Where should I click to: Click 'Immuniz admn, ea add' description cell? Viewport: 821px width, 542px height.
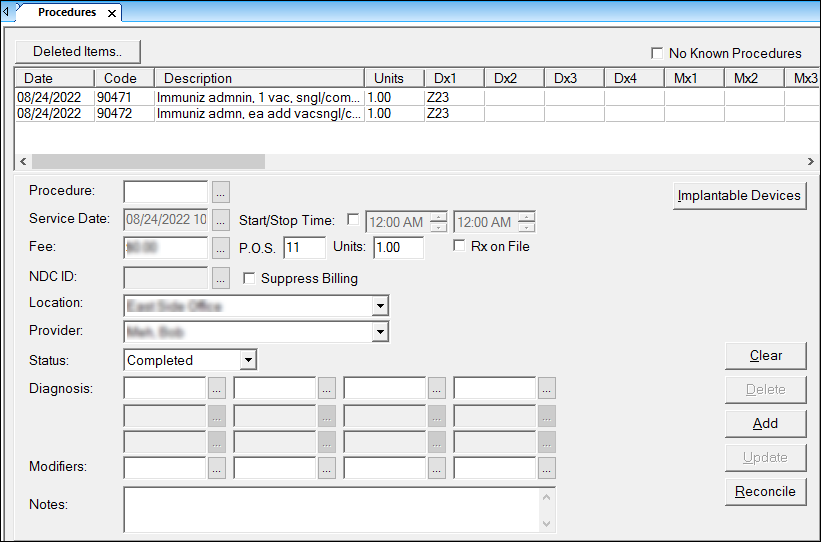[x=259, y=114]
